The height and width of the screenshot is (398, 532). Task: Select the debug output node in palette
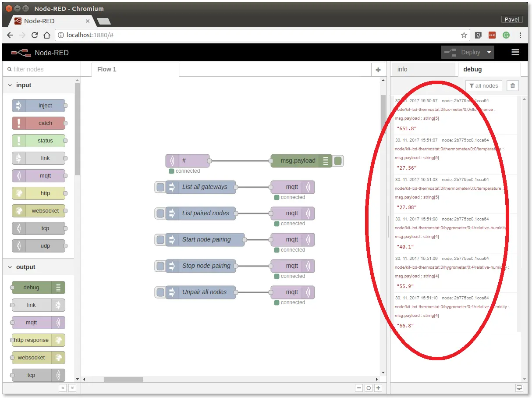coord(39,288)
